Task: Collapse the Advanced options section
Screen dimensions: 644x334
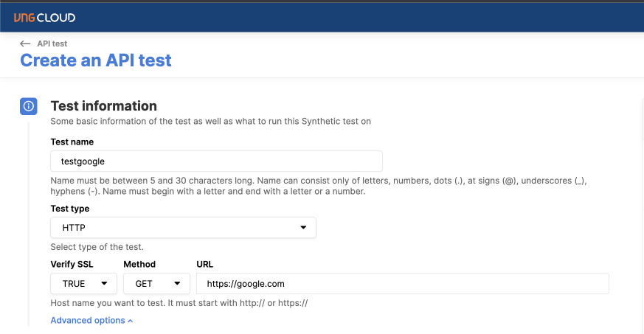Action: (x=91, y=321)
